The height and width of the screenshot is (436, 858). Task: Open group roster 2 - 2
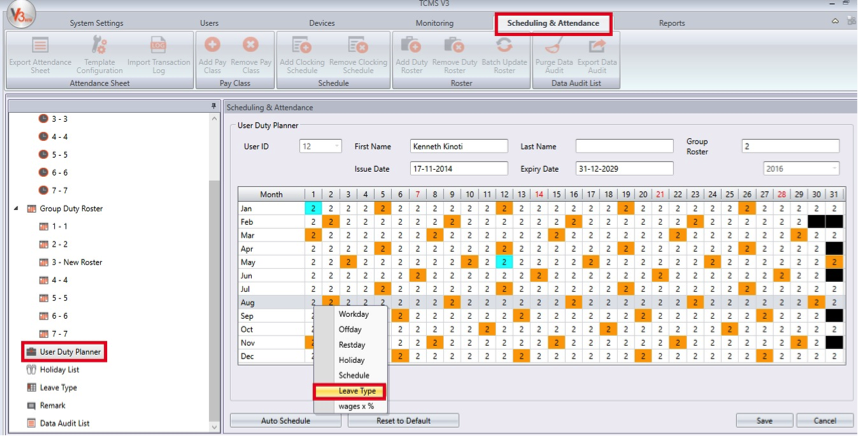click(x=53, y=244)
